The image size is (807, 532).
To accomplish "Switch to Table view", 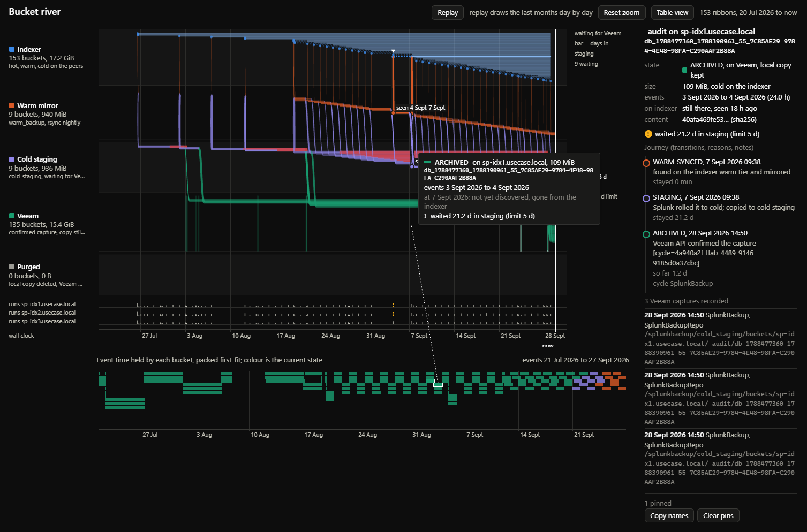I will 673,12.
